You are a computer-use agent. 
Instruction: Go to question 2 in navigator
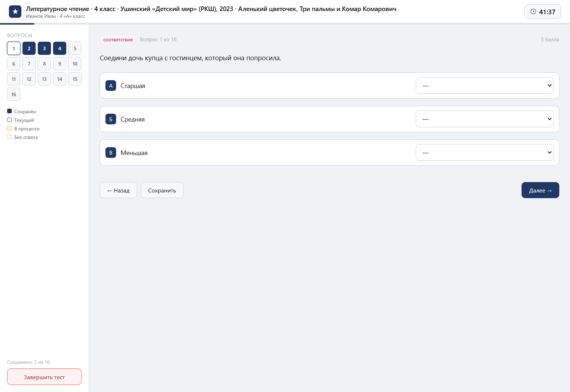29,48
